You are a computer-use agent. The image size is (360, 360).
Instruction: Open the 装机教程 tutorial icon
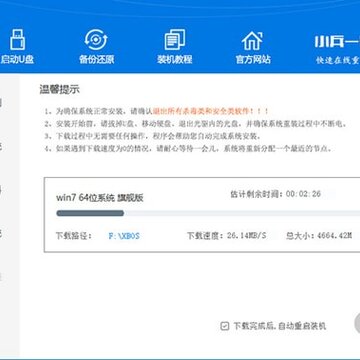pos(175,40)
